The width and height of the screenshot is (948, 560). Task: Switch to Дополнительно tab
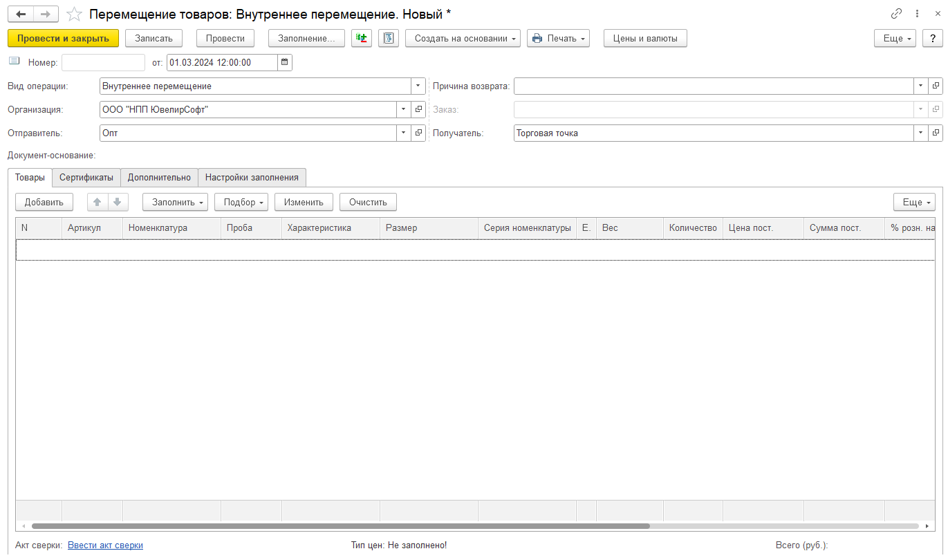point(159,177)
